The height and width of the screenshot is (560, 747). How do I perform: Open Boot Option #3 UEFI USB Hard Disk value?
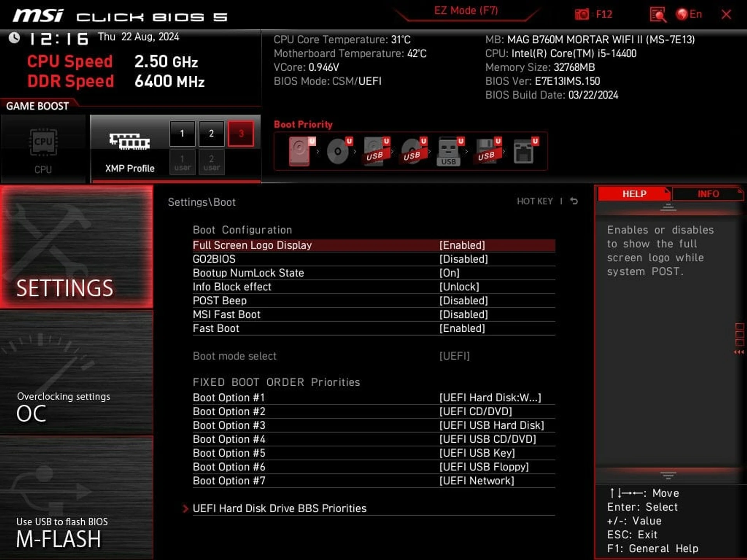pyautogui.click(x=492, y=425)
